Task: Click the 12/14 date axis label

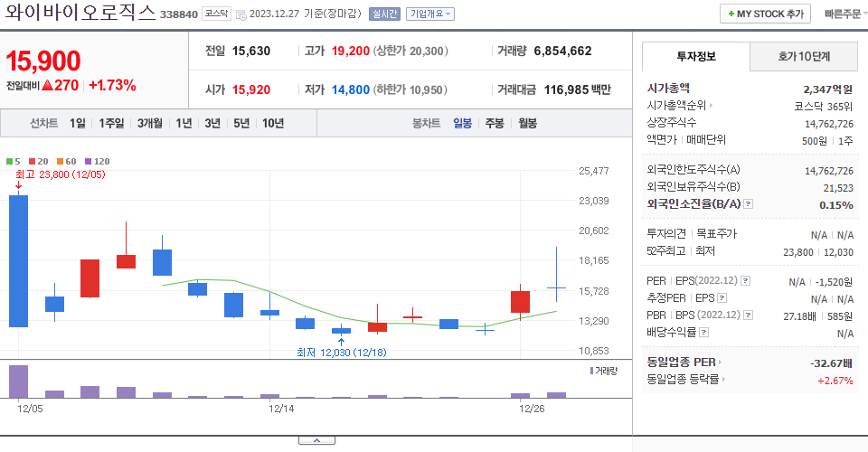Action: [x=281, y=409]
